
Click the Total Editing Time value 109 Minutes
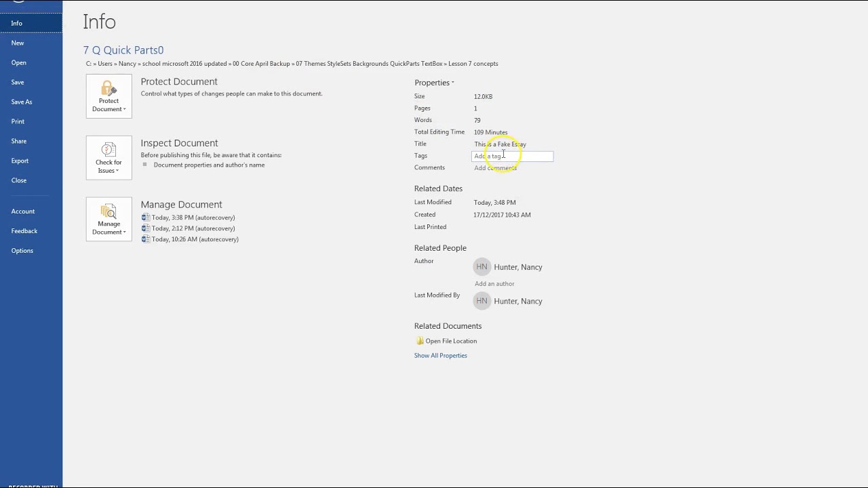pos(490,133)
